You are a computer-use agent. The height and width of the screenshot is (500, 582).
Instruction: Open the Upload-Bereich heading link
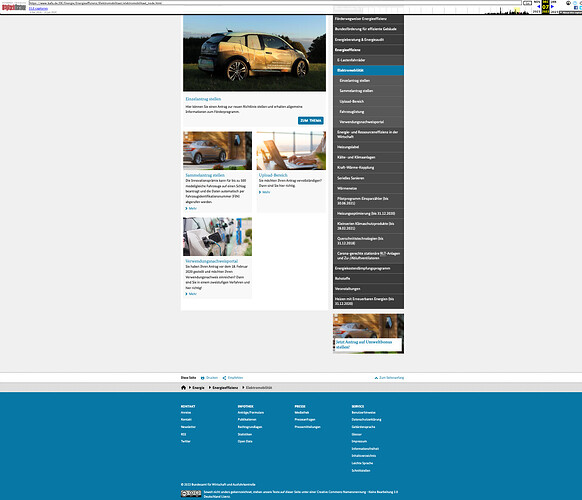pyautogui.click(x=273, y=175)
